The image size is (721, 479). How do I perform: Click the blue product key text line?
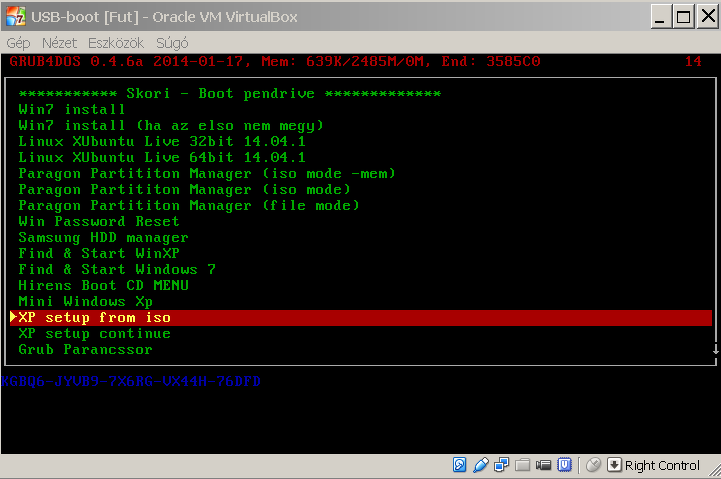[x=131, y=382]
